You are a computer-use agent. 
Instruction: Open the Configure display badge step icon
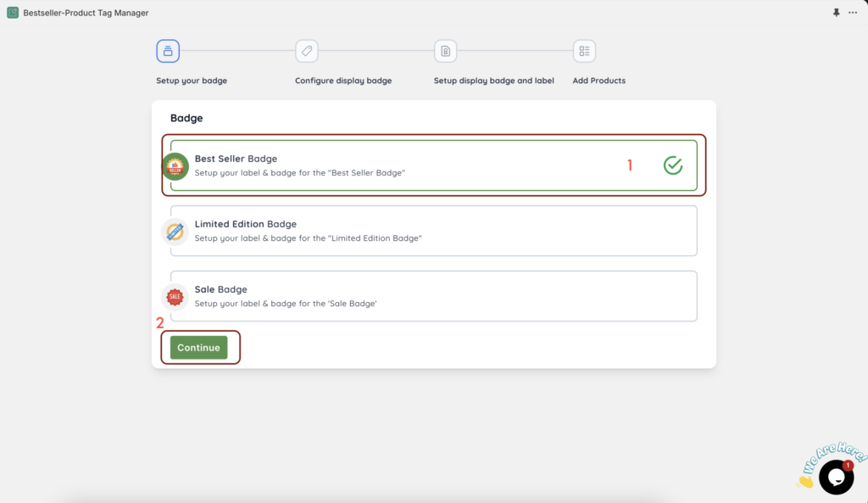pos(307,51)
